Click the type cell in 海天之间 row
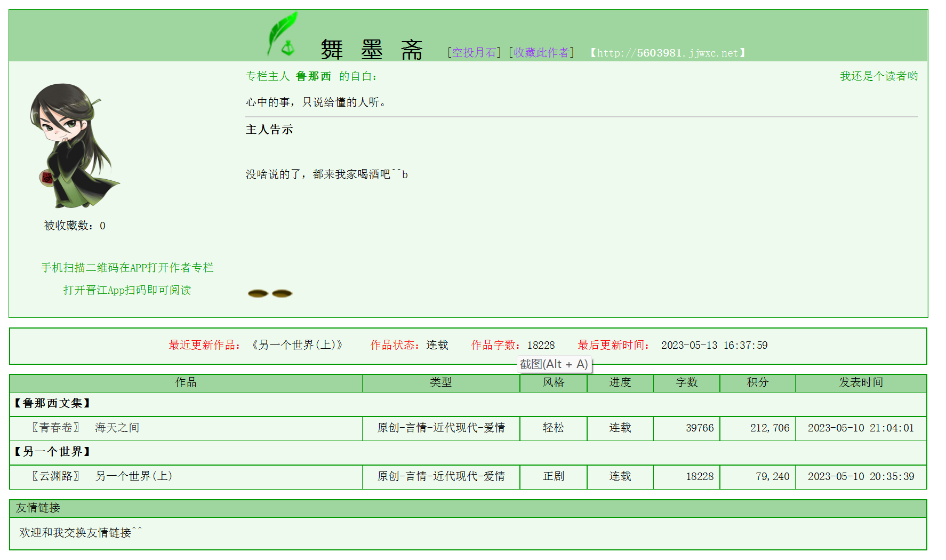The width and height of the screenshot is (946, 560). point(441,428)
